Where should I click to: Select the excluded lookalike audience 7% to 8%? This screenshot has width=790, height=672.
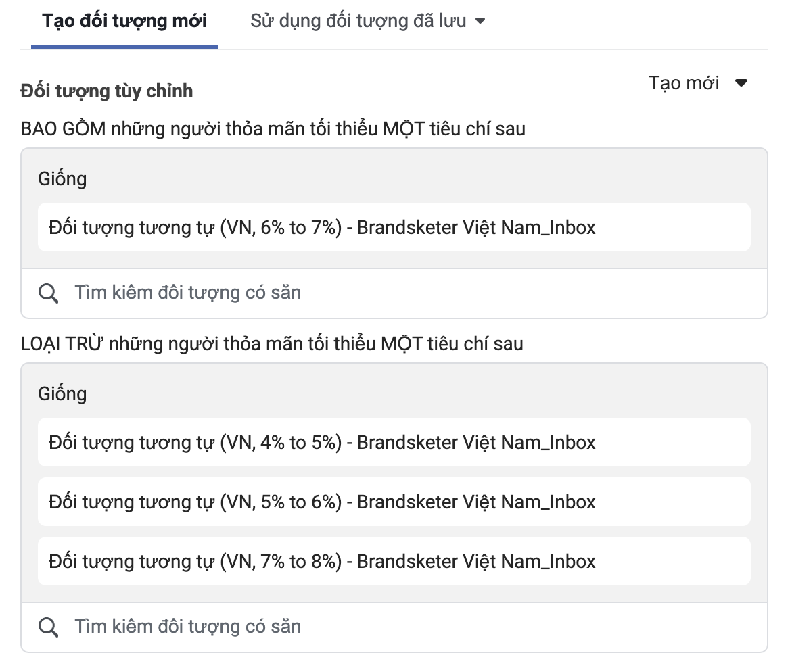(394, 561)
